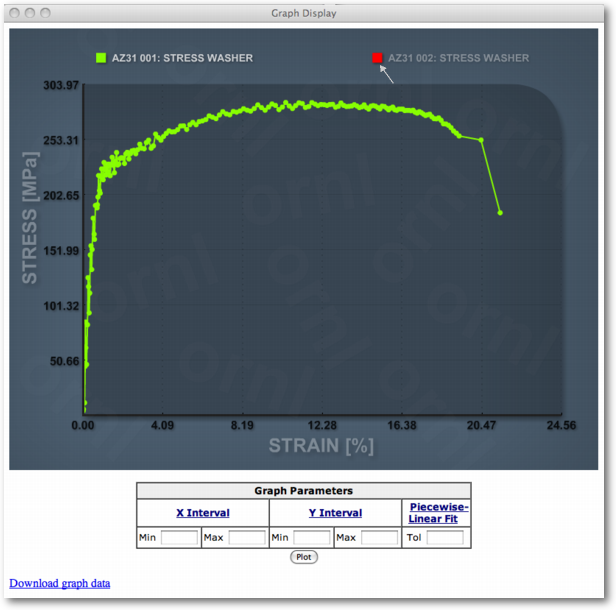Download graph data via the link
Image resolution: width=616 pixels, height=610 pixels.
[60, 583]
